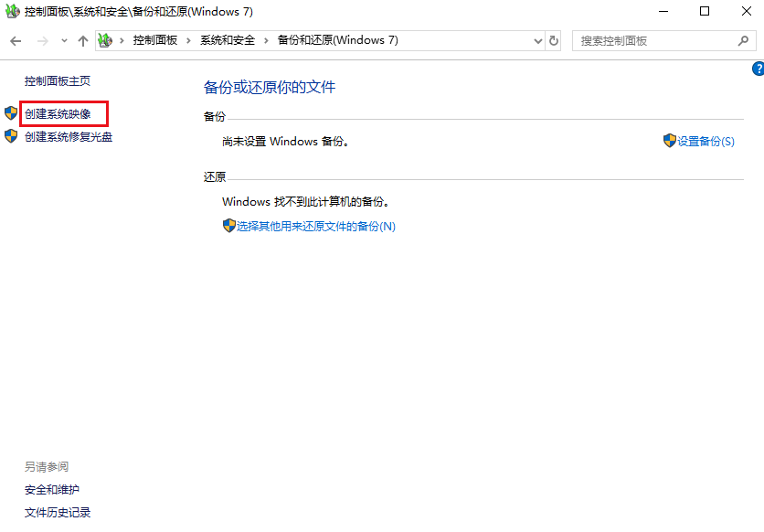Open the 安全和维护 link
764x532 pixels.
tap(52, 490)
